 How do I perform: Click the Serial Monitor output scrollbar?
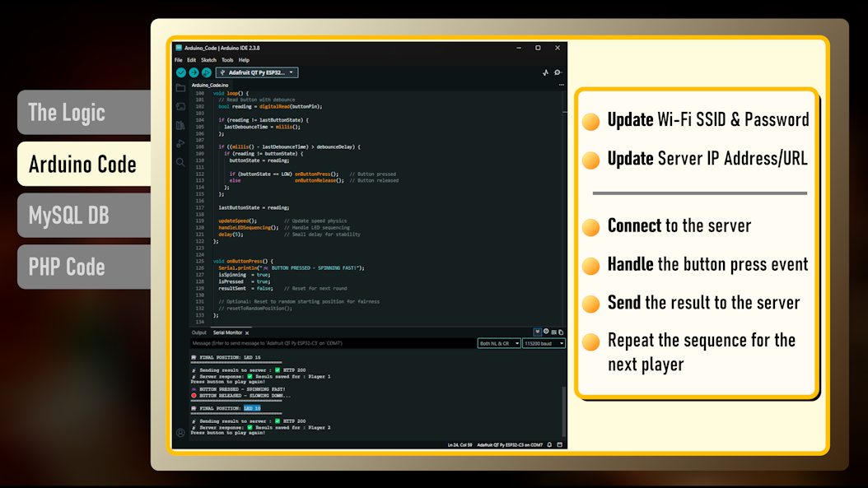click(565, 411)
